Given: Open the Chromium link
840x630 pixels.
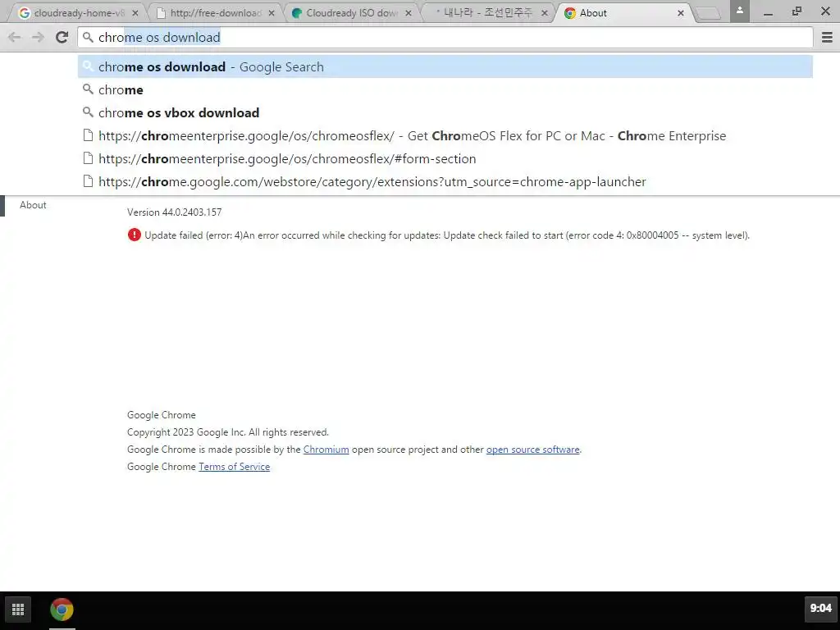Looking at the screenshot, I should tap(326, 450).
